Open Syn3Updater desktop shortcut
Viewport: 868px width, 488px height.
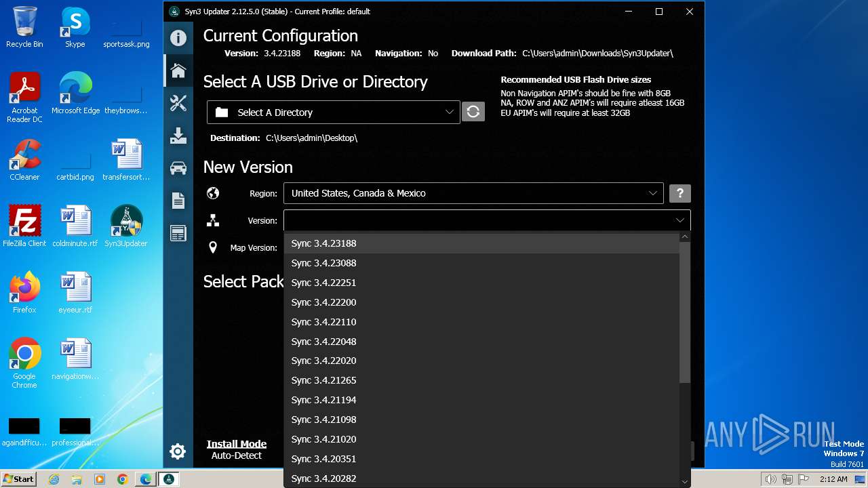point(126,226)
